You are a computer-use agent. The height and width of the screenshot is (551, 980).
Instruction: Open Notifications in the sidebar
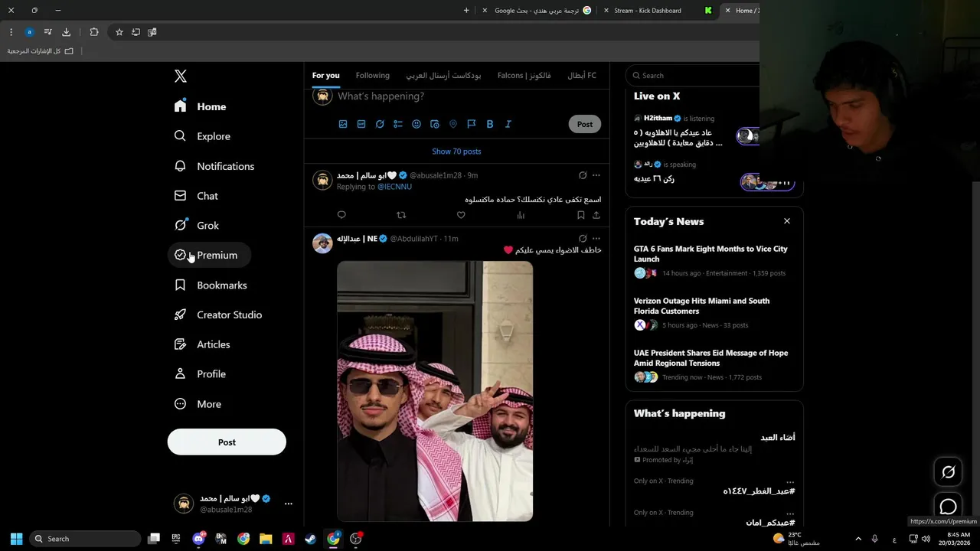point(214,166)
